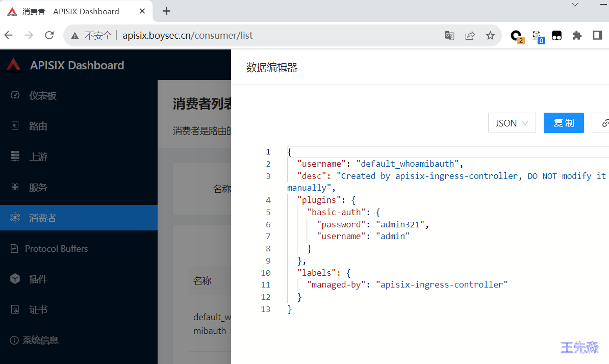Open the browser extensions puzzle icon
Image resolution: width=609 pixels, height=364 pixels.
click(577, 35)
